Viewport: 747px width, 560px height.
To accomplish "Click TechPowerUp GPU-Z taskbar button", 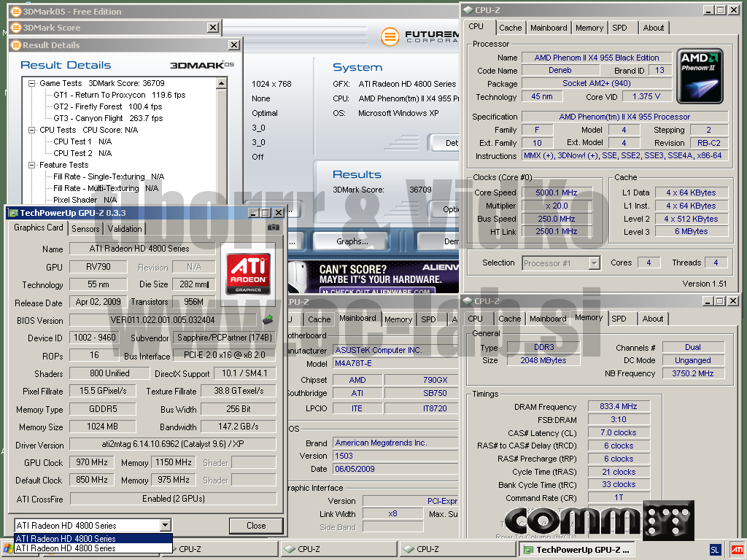I will [x=577, y=550].
